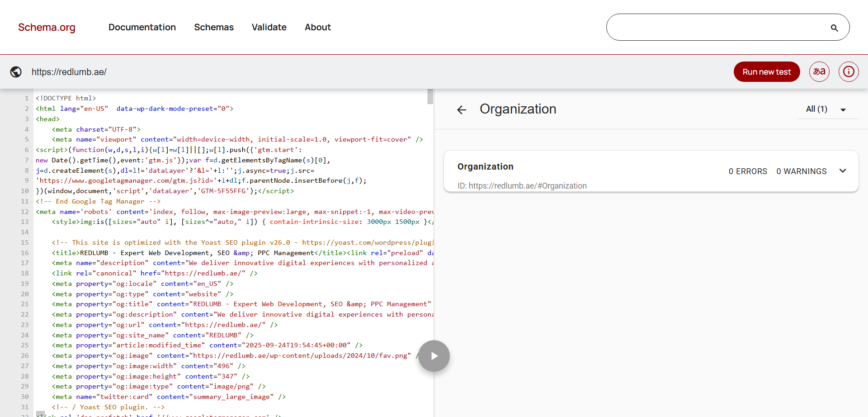
Task: Open the Documentation menu item
Action: coord(142,27)
